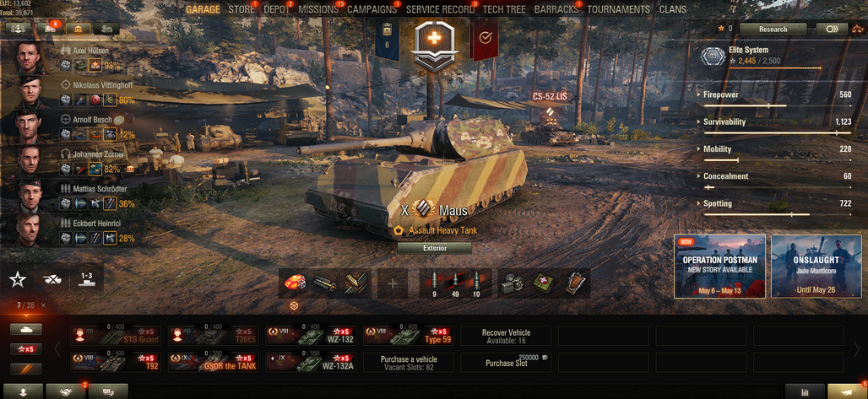Screen dimensions: 868x399
Task: Toggle the x5 bonus carousel filter
Action: pos(26,349)
